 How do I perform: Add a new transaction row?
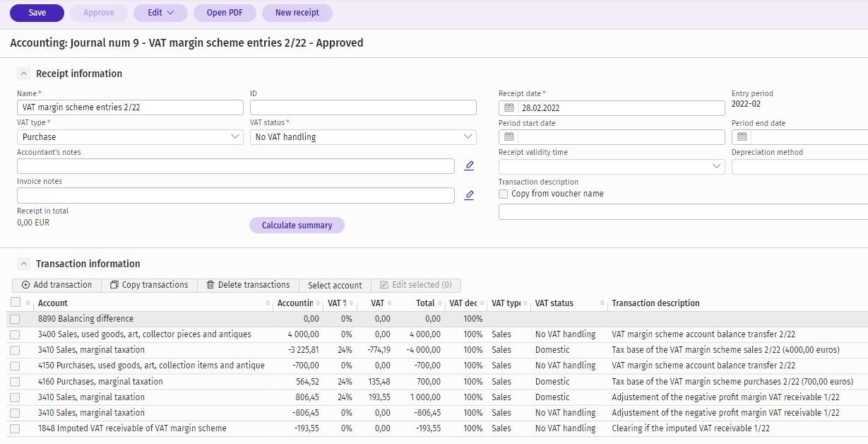(57, 285)
